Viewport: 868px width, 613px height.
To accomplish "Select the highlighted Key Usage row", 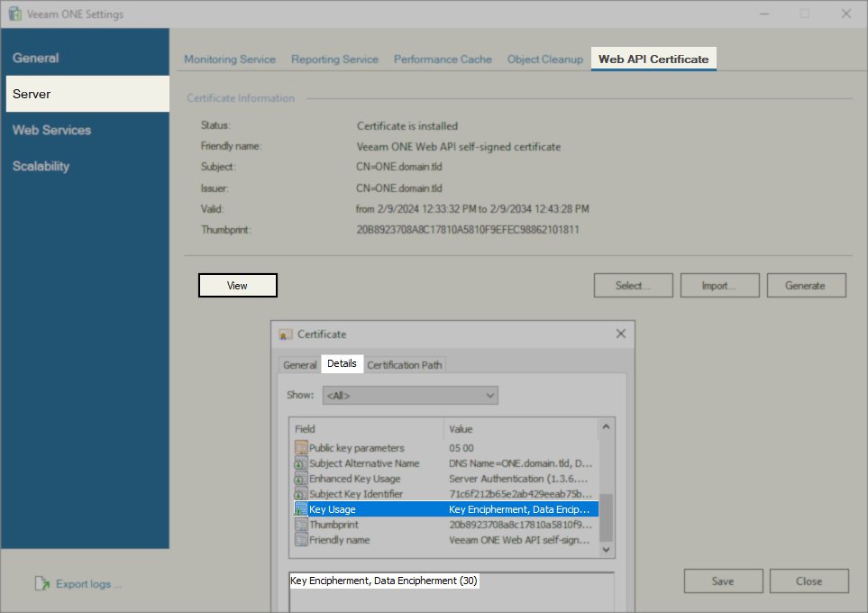I will (446, 509).
